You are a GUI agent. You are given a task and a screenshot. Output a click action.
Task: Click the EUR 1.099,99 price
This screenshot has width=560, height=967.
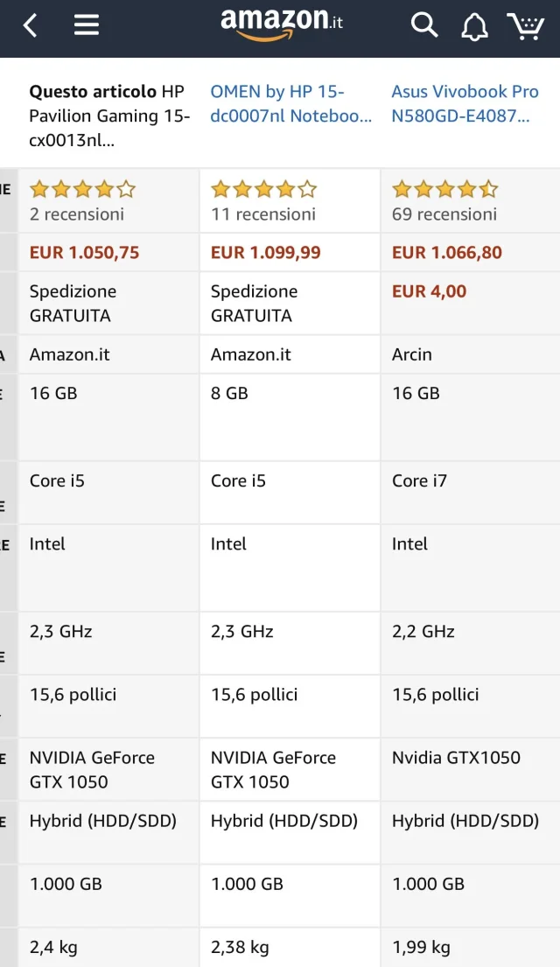266,253
